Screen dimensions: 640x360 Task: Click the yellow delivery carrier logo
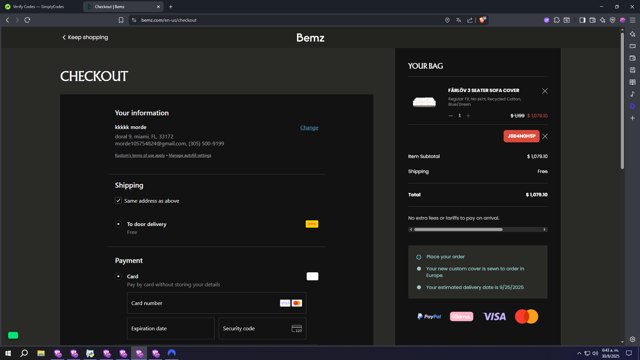click(312, 224)
